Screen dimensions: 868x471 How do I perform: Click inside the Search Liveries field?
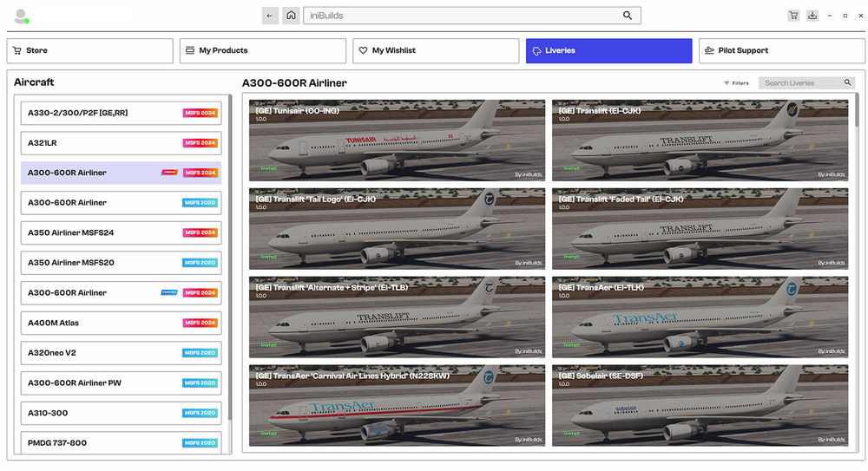(x=799, y=83)
